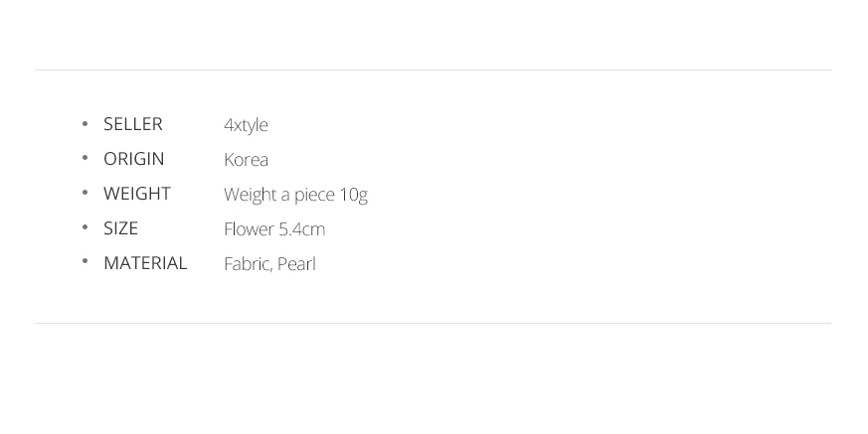This screenshot has height=434, width=868.
Task: Click the bullet beside WEIGHT
Action: (x=85, y=193)
